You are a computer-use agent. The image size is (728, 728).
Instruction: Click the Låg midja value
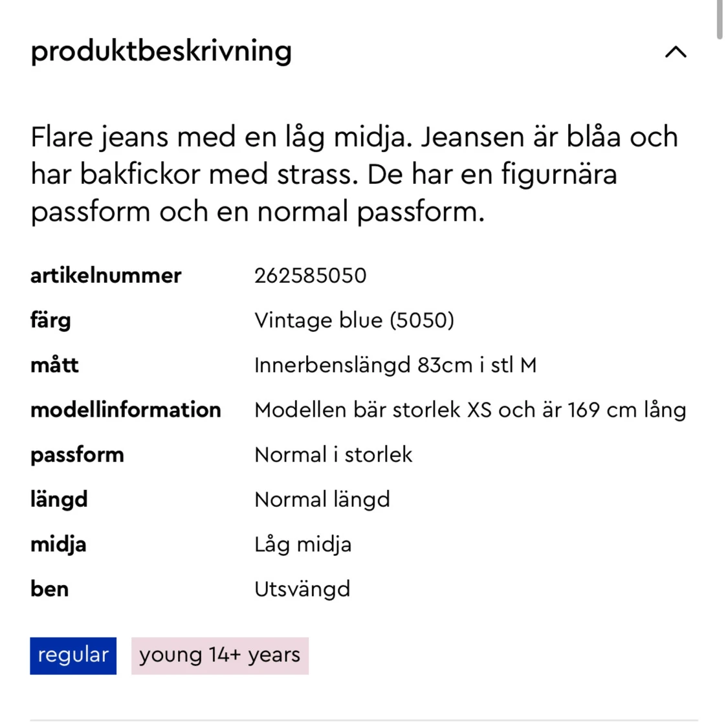click(303, 545)
